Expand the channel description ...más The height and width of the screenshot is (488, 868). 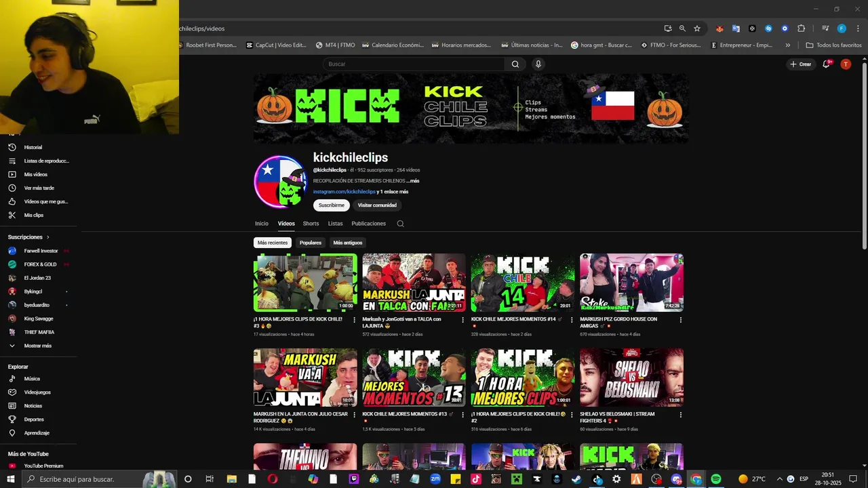[413, 181]
